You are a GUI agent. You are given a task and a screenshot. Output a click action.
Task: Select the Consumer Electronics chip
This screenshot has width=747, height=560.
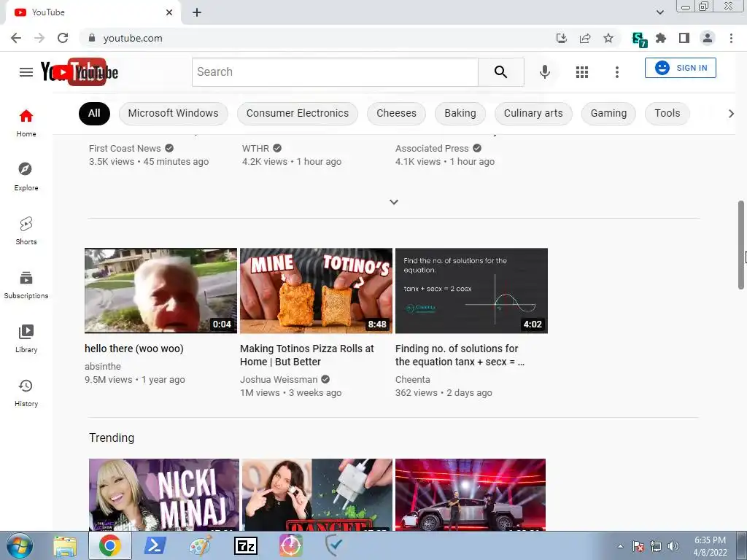click(x=298, y=113)
